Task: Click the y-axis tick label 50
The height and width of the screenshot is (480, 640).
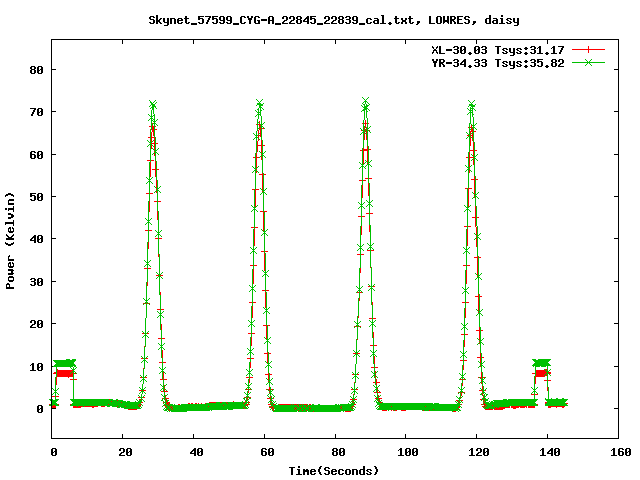Action: (x=36, y=197)
